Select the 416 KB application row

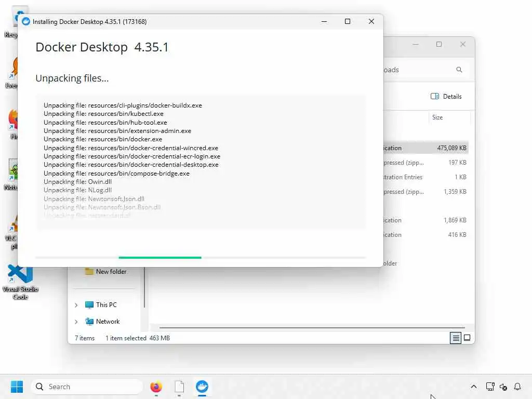426,235
